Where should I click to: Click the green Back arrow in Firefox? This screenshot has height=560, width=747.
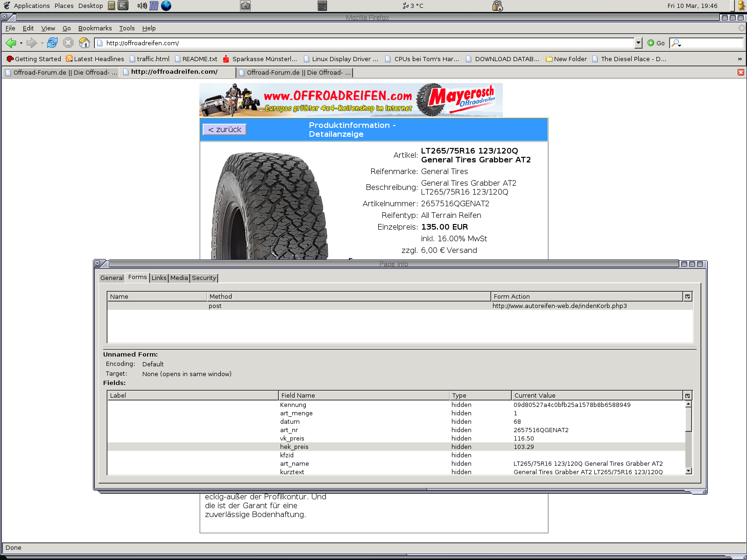pos(11,43)
